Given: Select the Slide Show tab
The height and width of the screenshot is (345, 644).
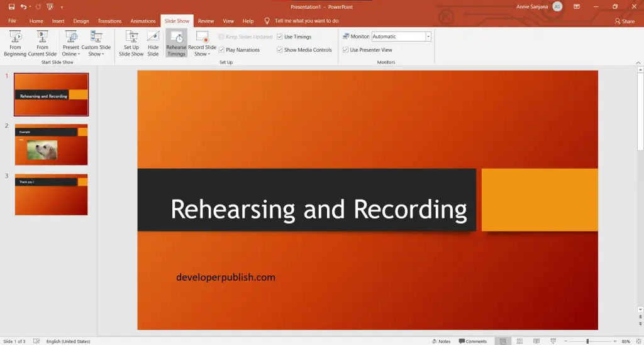Looking at the screenshot, I should pyautogui.click(x=177, y=21).
